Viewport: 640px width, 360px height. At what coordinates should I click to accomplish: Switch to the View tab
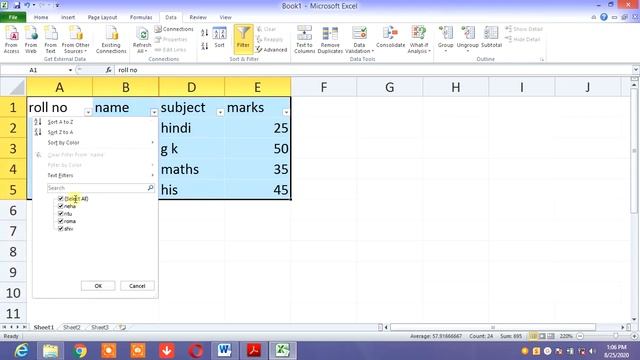[x=225, y=17]
